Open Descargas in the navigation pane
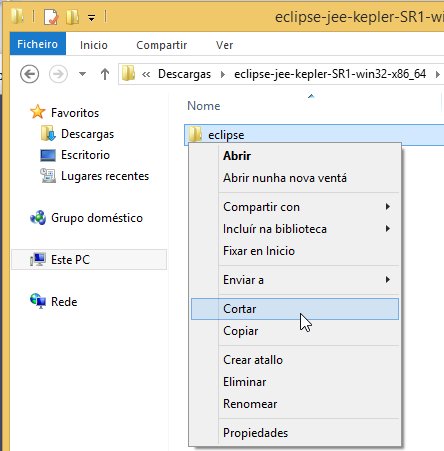The height and width of the screenshot is (451, 444). click(87, 134)
